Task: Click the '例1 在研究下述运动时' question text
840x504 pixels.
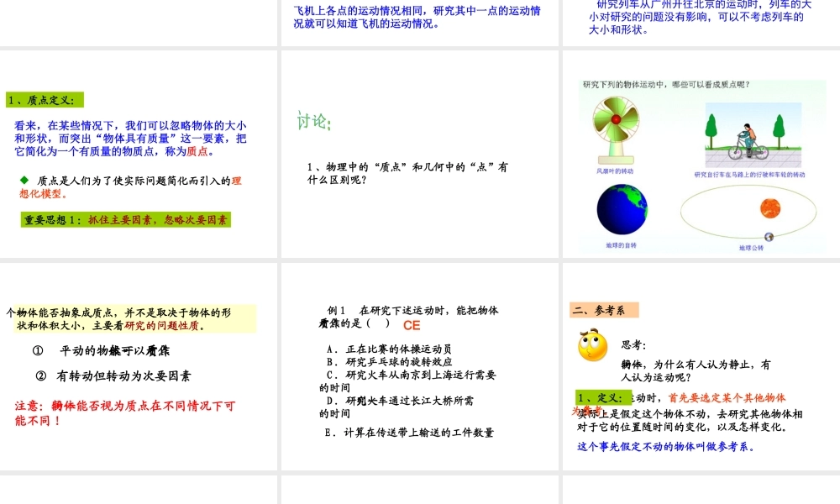Action: click(409, 317)
